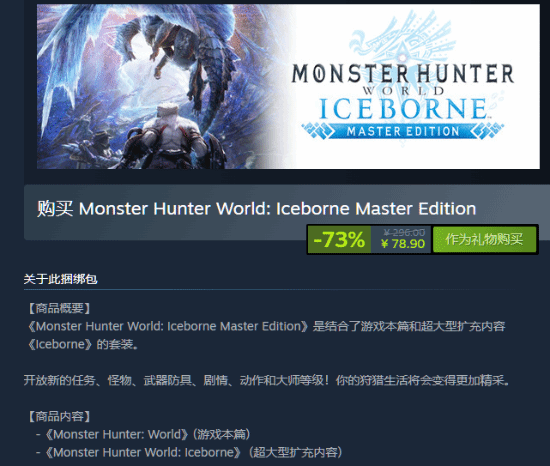Click the discounted price ¥ 78.90
This screenshot has width=550, height=466.
(x=403, y=244)
